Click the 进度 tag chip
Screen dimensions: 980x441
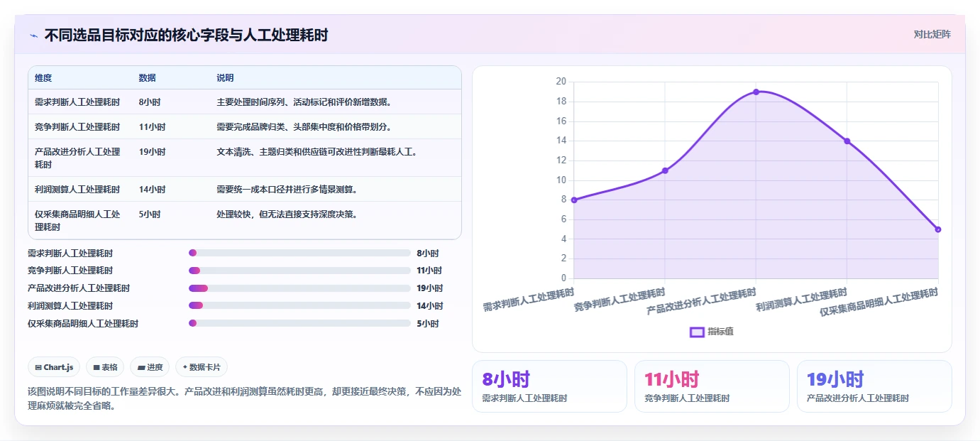coord(150,367)
